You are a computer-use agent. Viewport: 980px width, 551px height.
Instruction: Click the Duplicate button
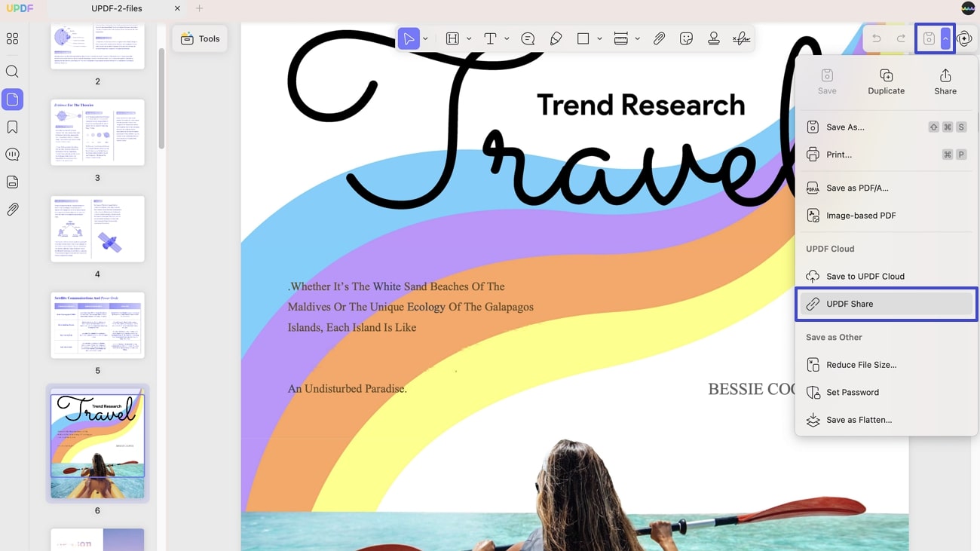887,81
